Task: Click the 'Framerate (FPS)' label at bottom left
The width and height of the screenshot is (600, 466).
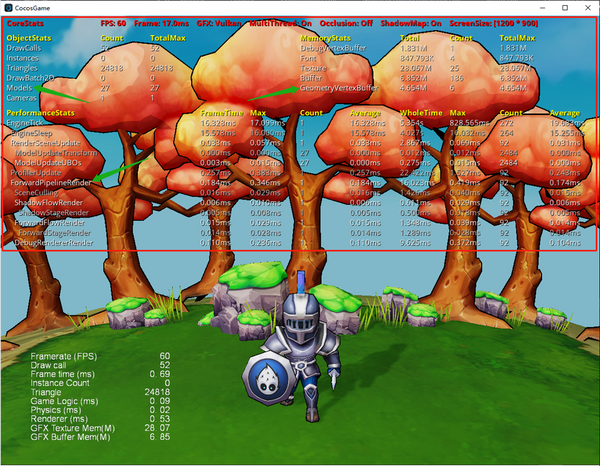Action: 64,356
